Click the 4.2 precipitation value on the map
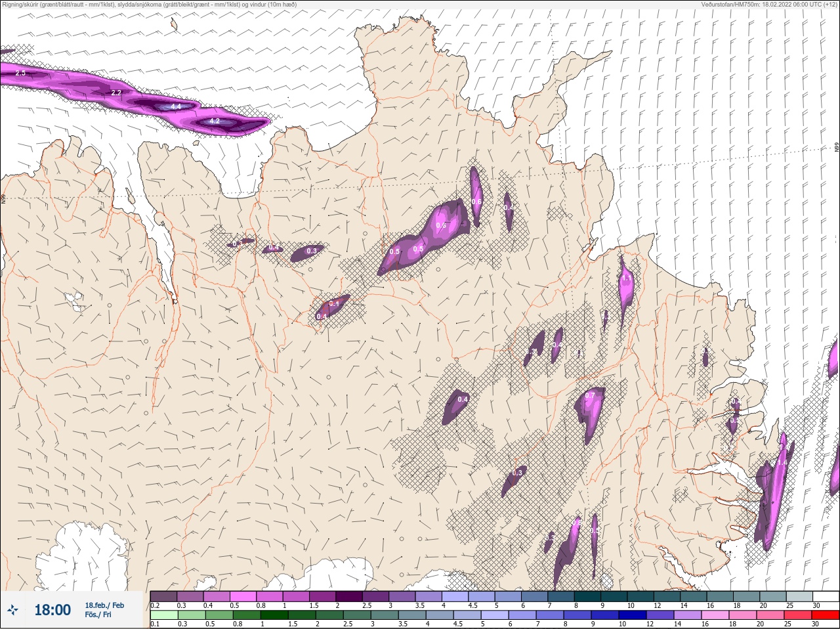The height and width of the screenshot is (629, 840). [x=215, y=121]
